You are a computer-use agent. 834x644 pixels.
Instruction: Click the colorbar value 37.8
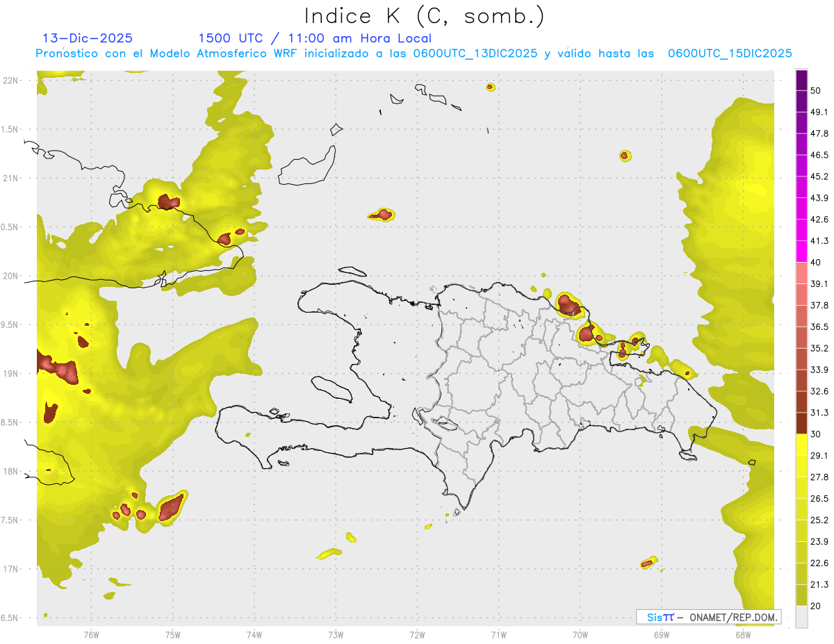point(819,305)
